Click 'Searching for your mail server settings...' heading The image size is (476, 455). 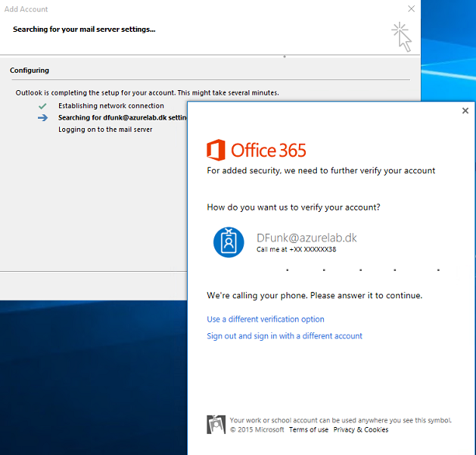[84, 30]
